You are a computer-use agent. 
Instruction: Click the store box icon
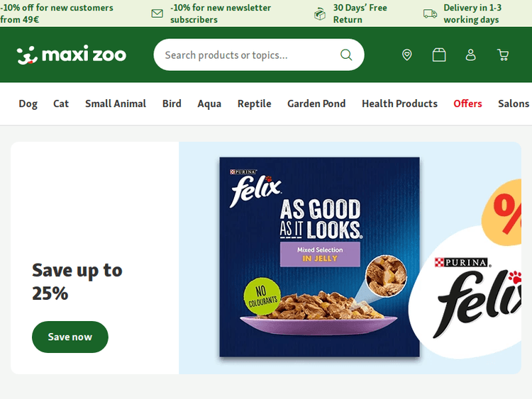coord(439,55)
